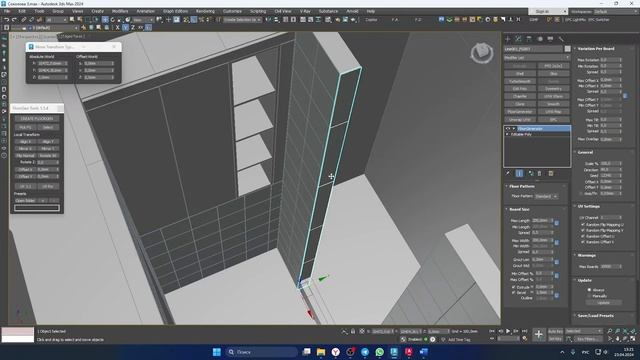
Task: Collapse the Board Size rollout
Action: pyautogui.click(x=519, y=209)
